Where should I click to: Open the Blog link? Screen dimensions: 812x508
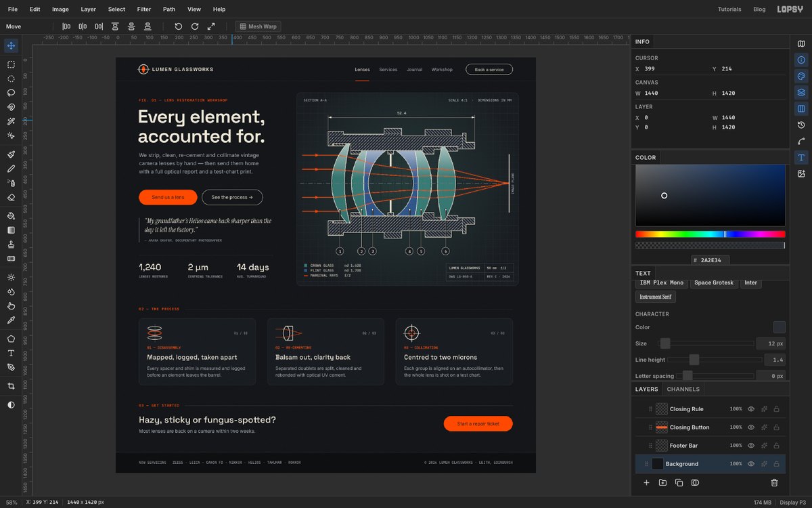pyautogui.click(x=759, y=9)
